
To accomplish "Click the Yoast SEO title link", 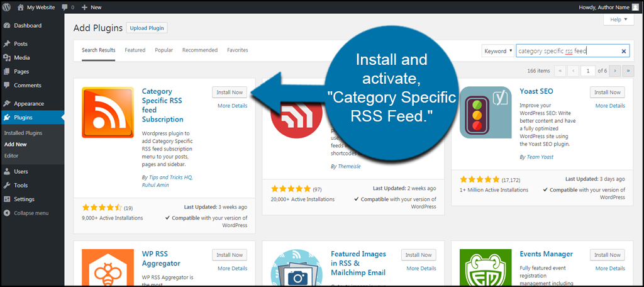I will point(536,91).
